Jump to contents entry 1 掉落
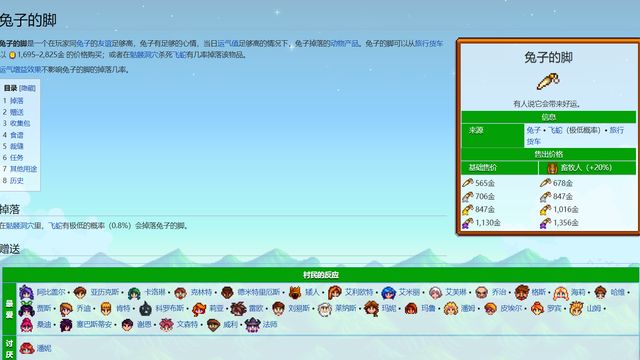Screen dimensions: 640x360 click(x=17, y=100)
